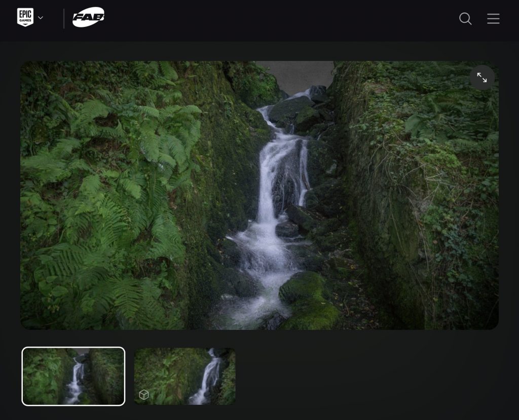Click the Epic Games brand icon in header
The width and height of the screenshot is (519, 420).
click(25, 18)
